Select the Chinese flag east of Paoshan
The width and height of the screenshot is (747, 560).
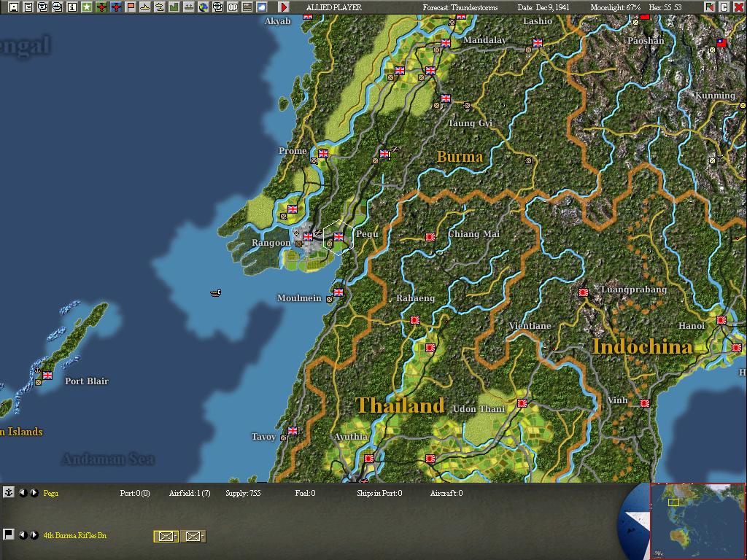pos(721,43)
